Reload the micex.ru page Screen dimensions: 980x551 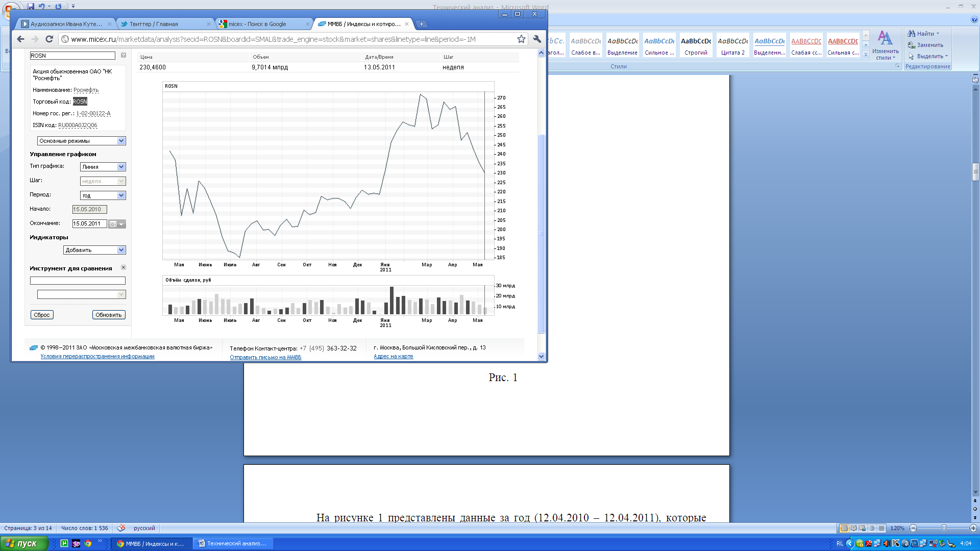click(49, 39)
